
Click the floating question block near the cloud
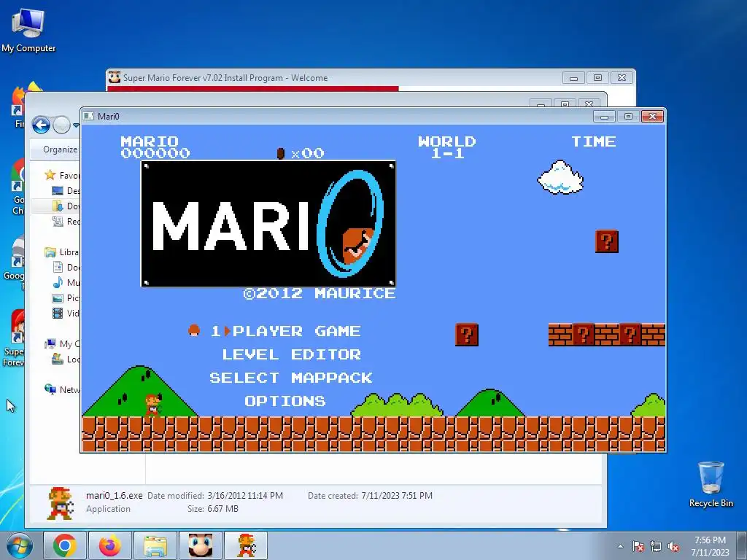coord(606,241)
